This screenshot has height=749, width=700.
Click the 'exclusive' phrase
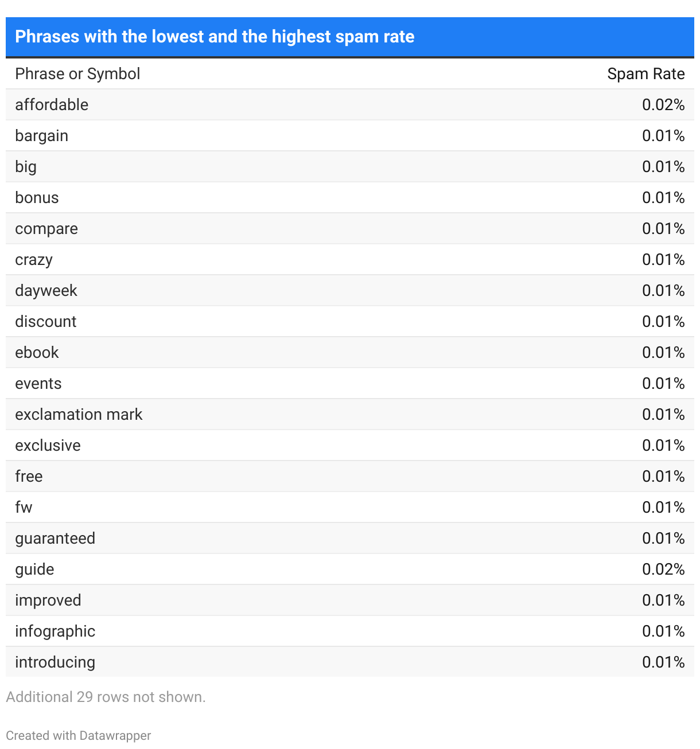[x=48, y=446]
